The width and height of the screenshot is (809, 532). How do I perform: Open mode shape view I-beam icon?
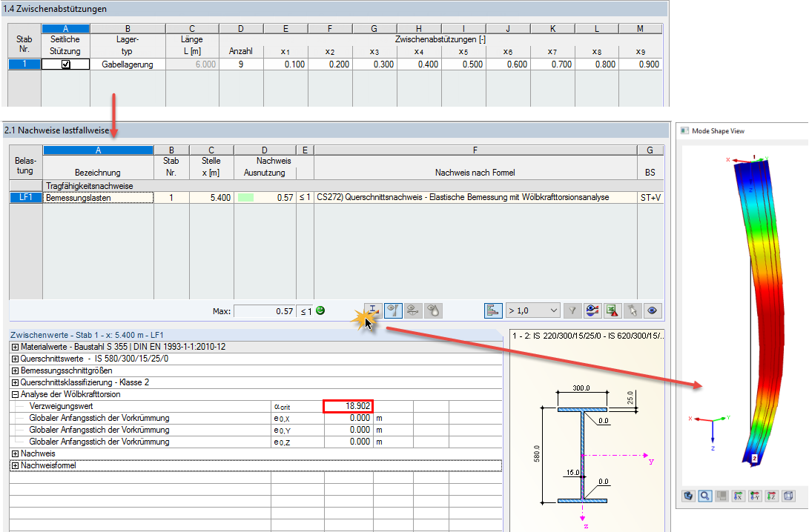[x=373, y=311]
